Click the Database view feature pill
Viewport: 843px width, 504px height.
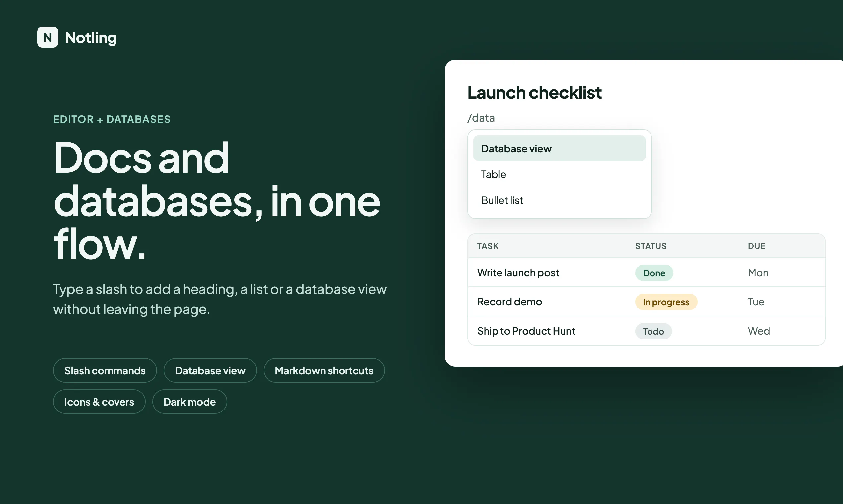(x=210, y=370)
